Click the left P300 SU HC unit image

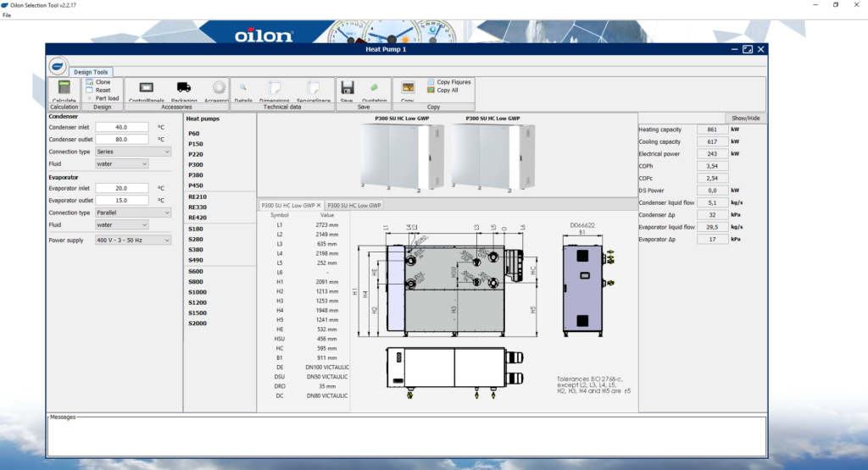(x=403, y=158)
